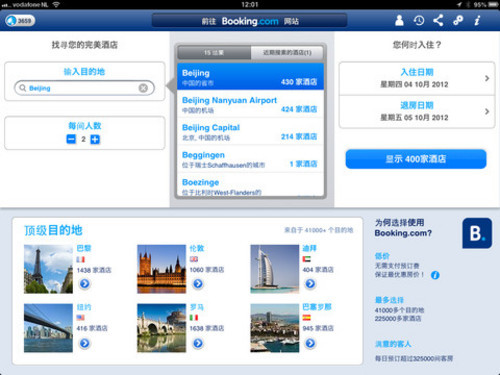
Task: Click the French flag under Paris
Action: point(81,259)
